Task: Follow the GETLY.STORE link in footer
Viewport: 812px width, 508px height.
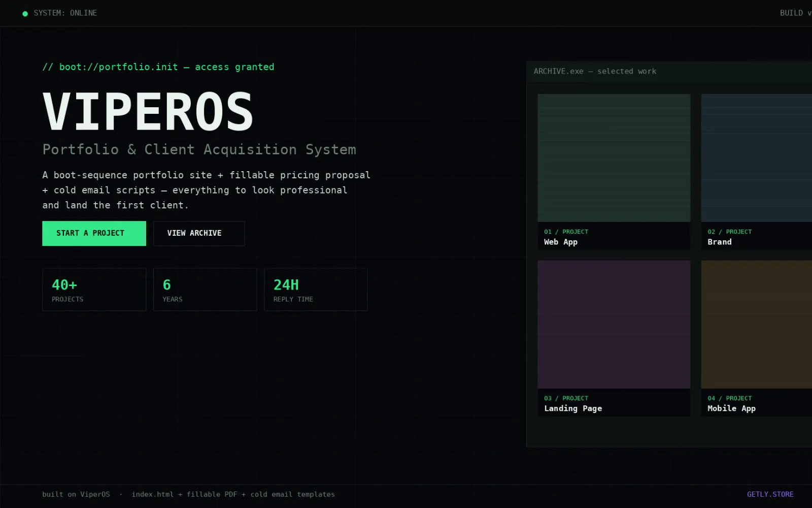Action: (770, 494)
